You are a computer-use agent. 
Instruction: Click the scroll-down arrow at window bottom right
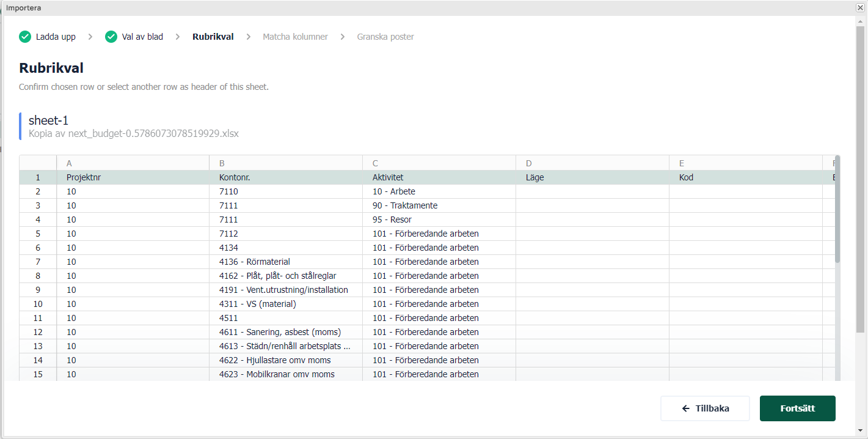(x=860, y=430)
